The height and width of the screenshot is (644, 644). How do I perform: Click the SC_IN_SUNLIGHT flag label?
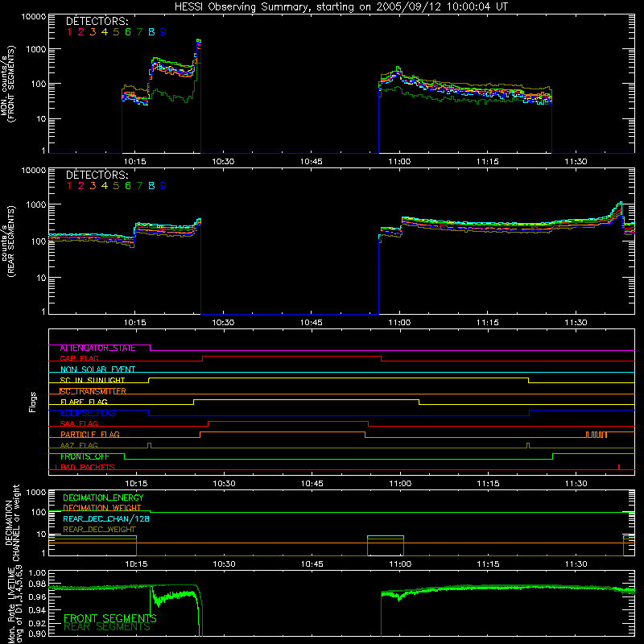pos(93,380)
